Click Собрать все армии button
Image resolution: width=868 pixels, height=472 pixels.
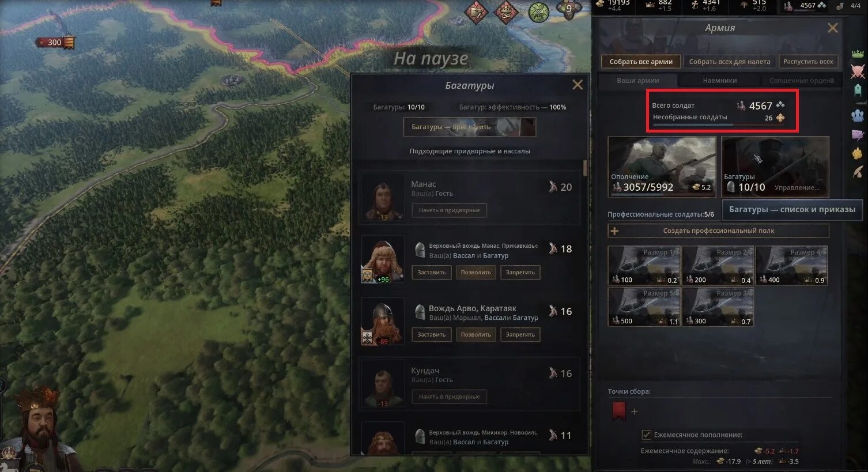tap(641, 62)
